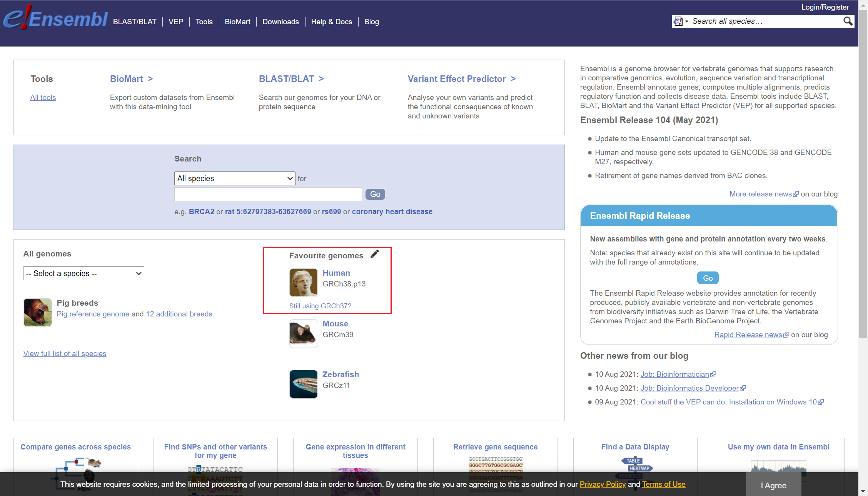Viewport: 868px width, 496px height.
Task: Click the Go button in Search box
Action: [375, 194]
